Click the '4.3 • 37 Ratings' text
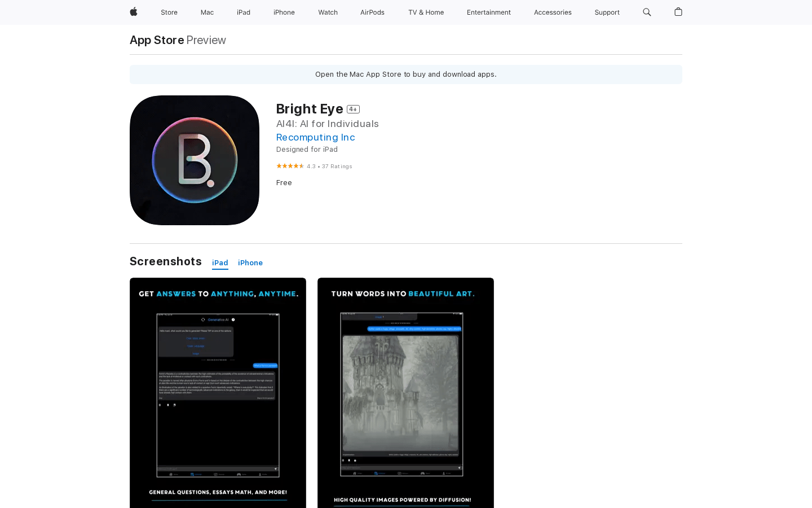The height and width of the screenshot is (508, 812). pos(329,167)
